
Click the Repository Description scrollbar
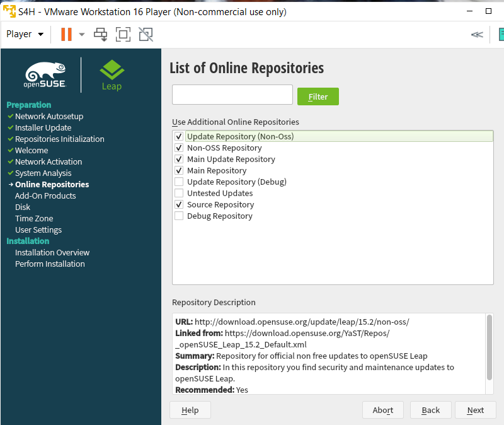(x=490, y=347)
